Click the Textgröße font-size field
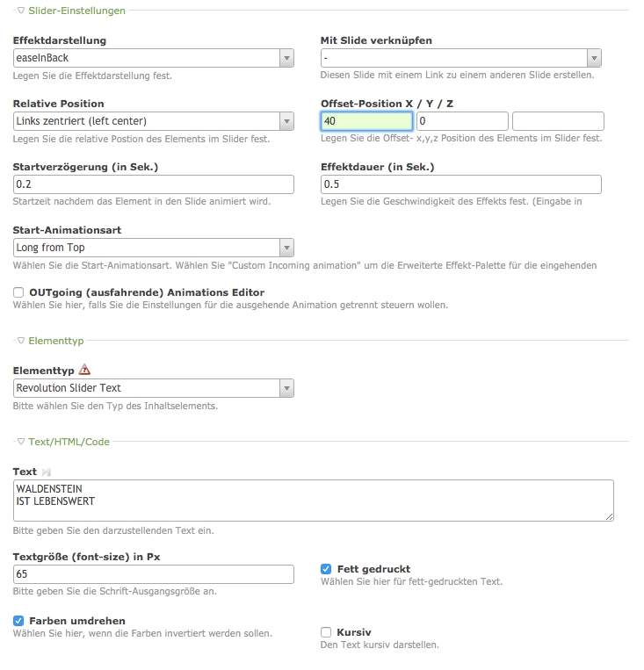The image size is (644, 670). point(154,574)
